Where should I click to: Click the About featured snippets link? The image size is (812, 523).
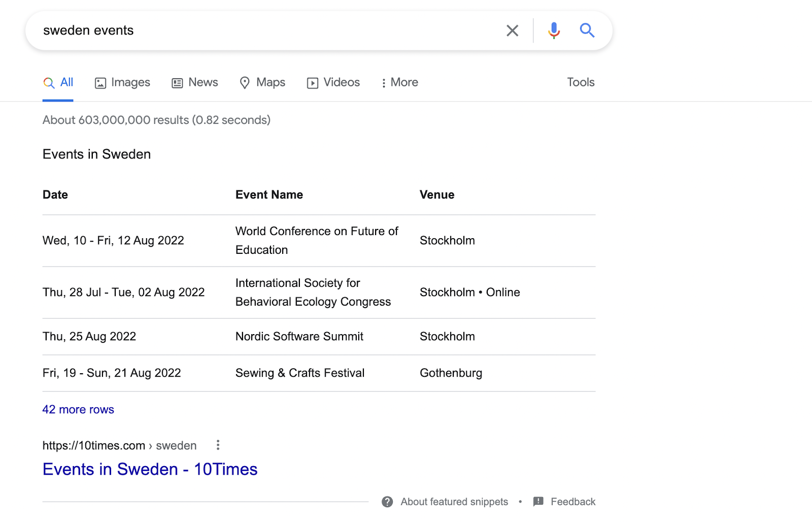click(454, 502)
